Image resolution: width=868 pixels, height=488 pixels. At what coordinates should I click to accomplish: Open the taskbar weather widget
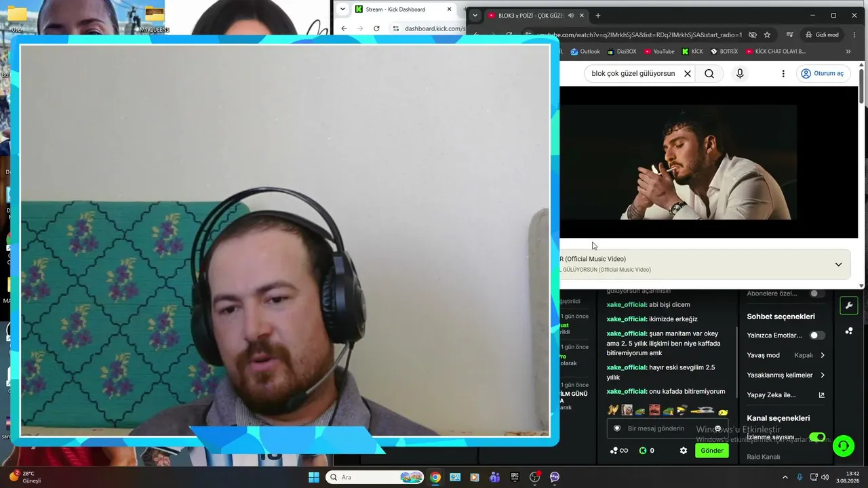click(x=25, y=477)
